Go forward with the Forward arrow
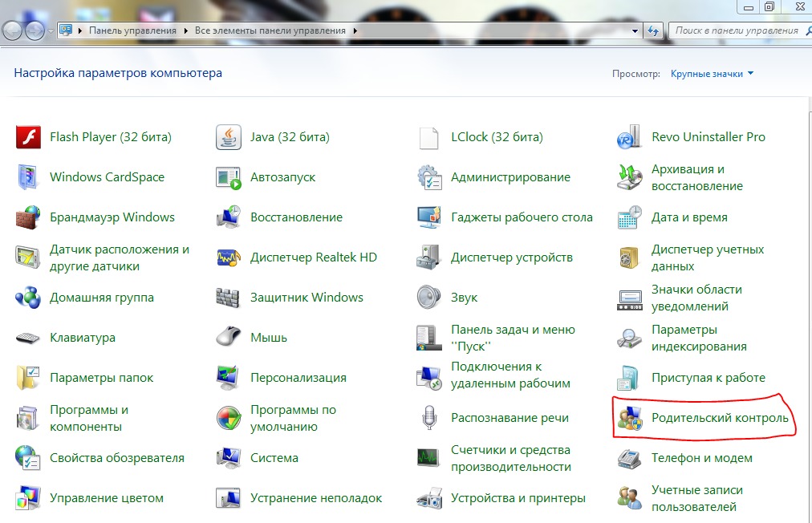812x523 pixels. (x=35, y=31)
